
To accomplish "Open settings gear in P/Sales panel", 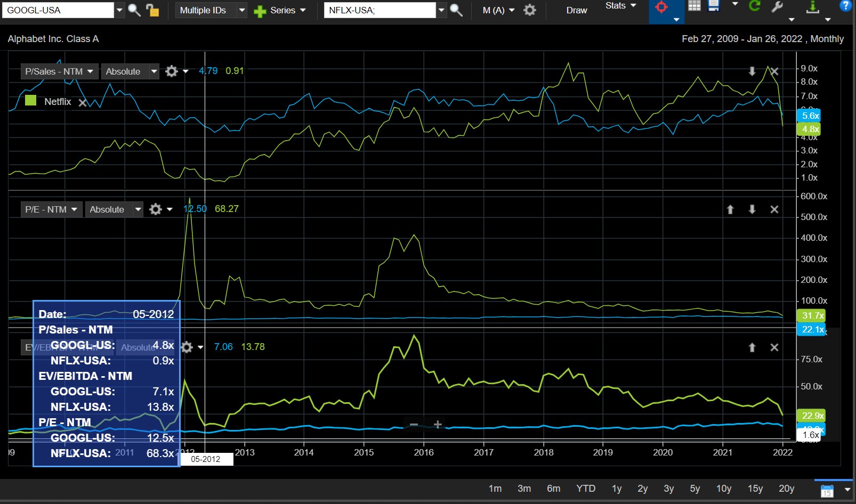I will click(171, 71).
